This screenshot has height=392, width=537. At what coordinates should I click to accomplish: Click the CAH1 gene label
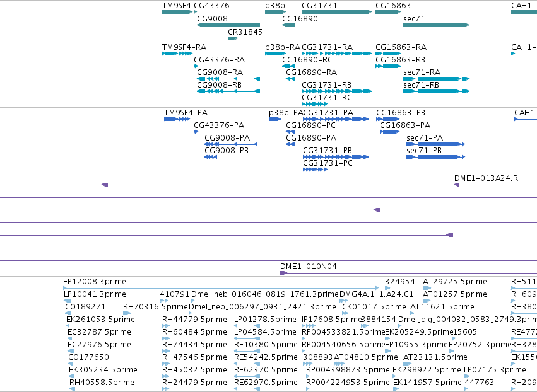(x=521, y=6)
